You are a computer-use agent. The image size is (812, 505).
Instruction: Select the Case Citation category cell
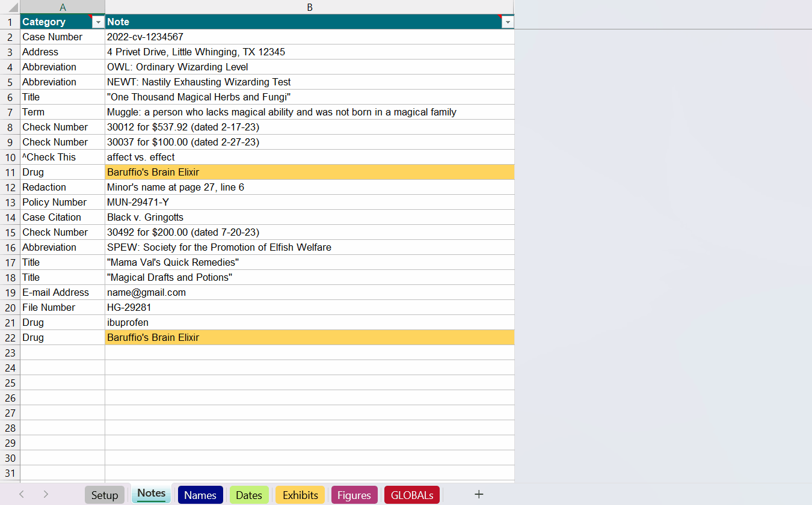click(63, 217)
